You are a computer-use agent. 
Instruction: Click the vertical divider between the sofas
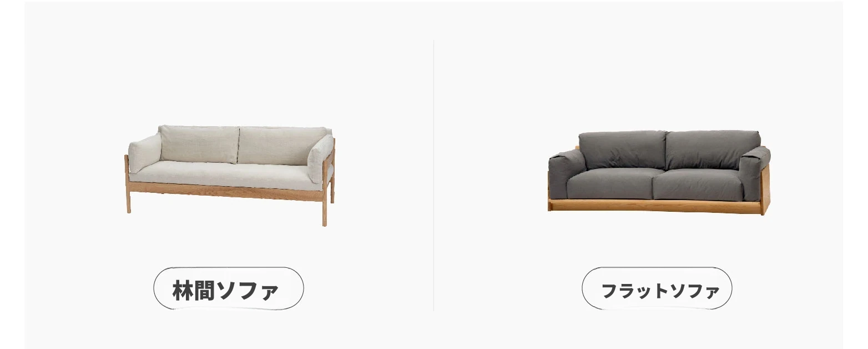click(x=433, y=175)
